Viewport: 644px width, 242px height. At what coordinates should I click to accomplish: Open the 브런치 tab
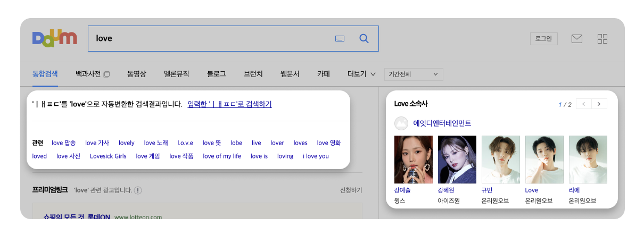coord(253,74)
